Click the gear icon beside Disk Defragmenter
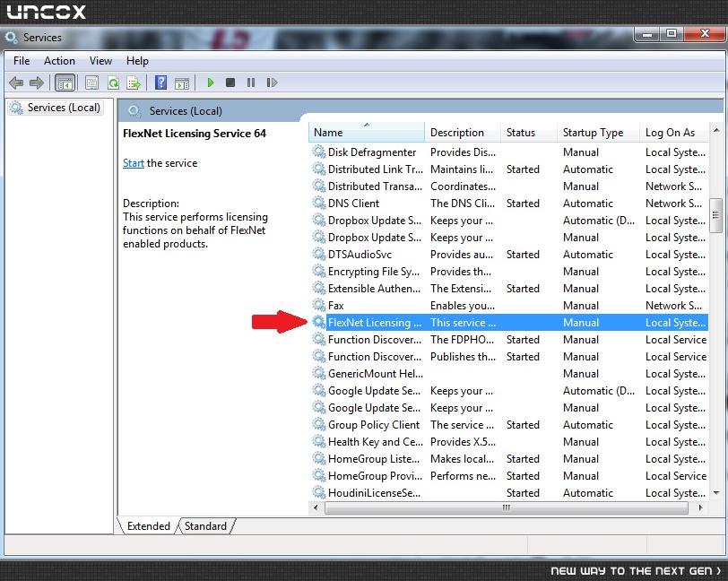Screen dimensions: 728x581 (x=319, y=152)
